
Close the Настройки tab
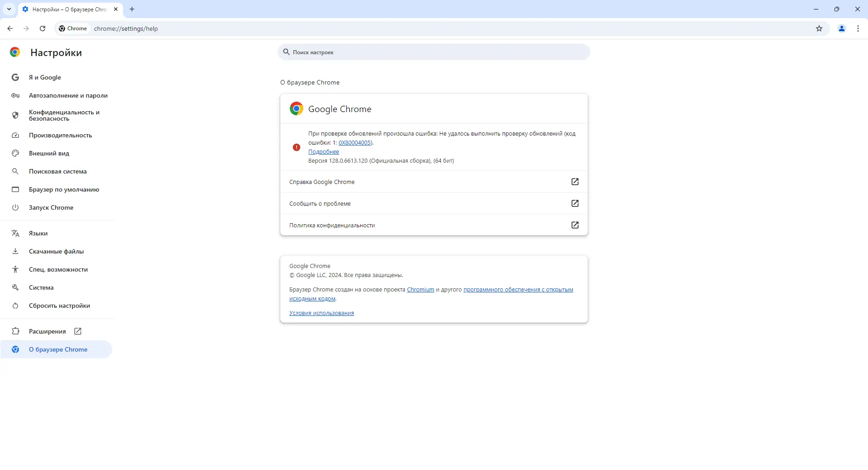coord(116,9)
